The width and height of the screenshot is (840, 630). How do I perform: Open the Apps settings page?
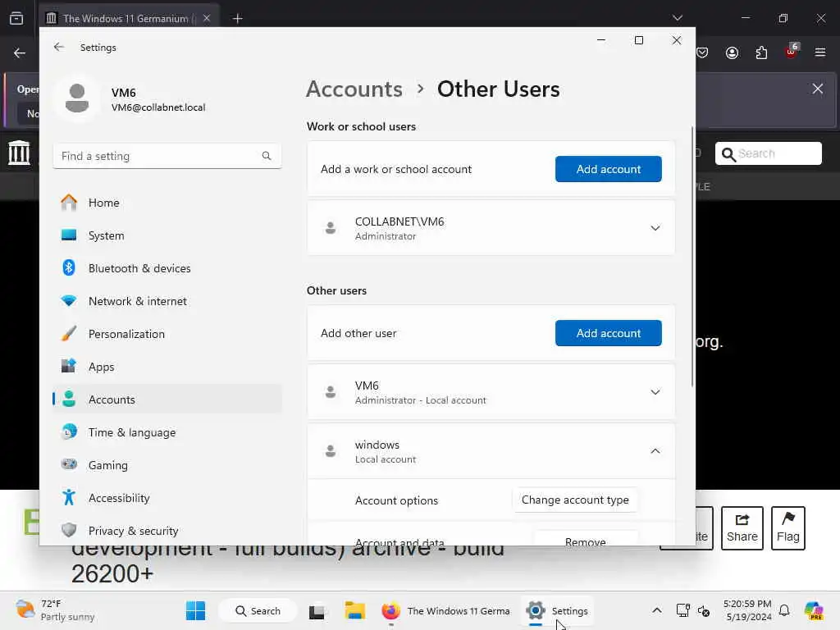(x=167, y=367)
